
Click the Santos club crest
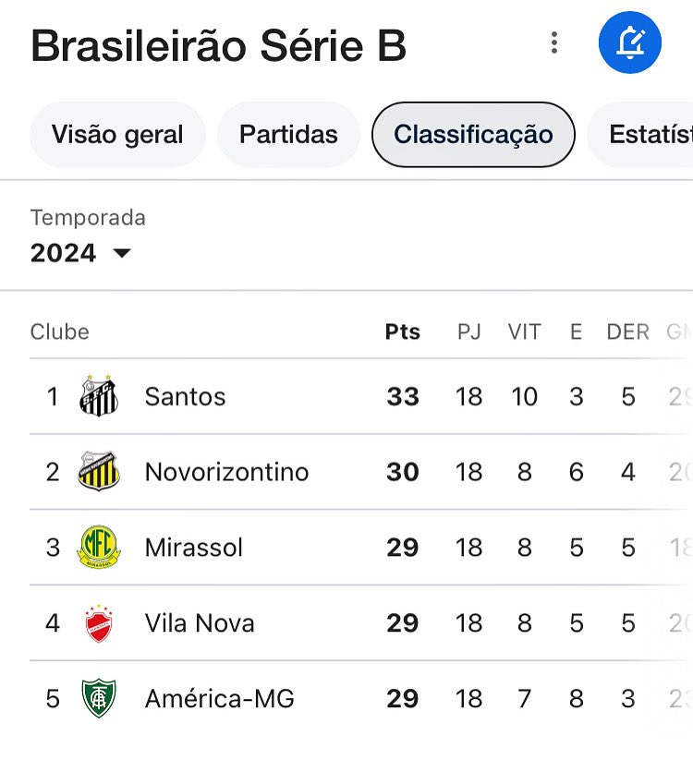[99, 396]
